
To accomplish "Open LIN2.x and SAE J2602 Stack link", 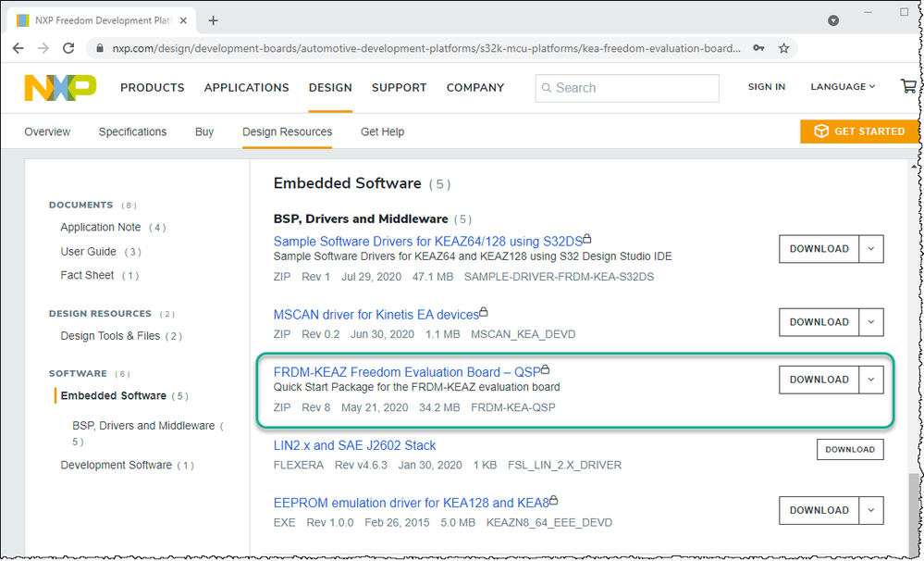I will click(354, 445).
